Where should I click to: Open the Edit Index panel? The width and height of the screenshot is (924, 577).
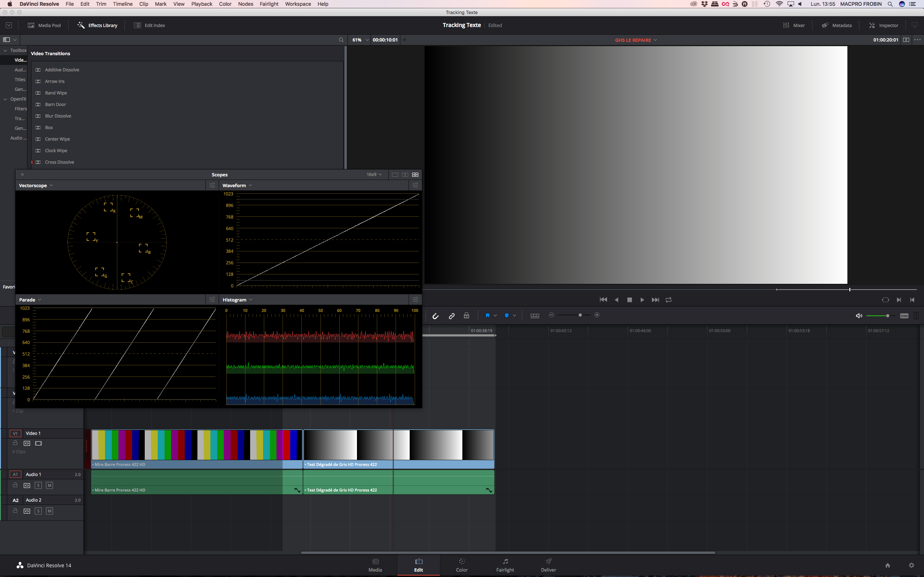149,25
